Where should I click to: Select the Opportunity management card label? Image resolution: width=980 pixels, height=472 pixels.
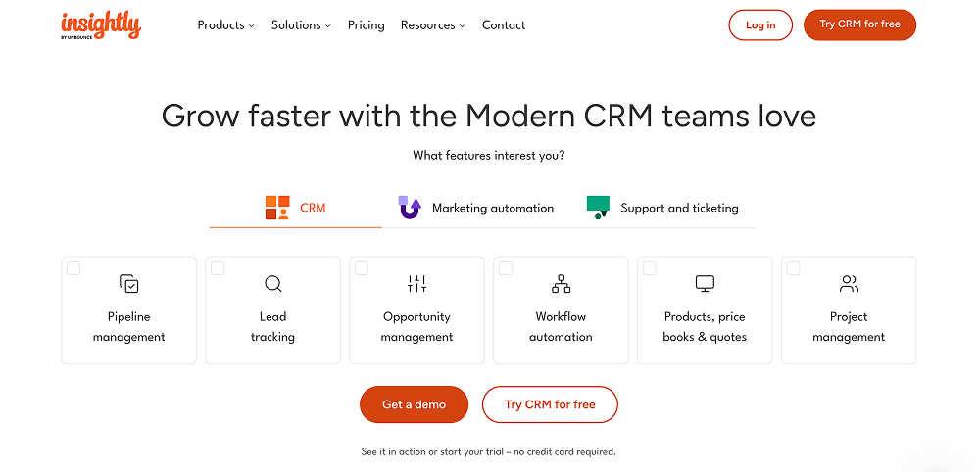pos(416,327)
